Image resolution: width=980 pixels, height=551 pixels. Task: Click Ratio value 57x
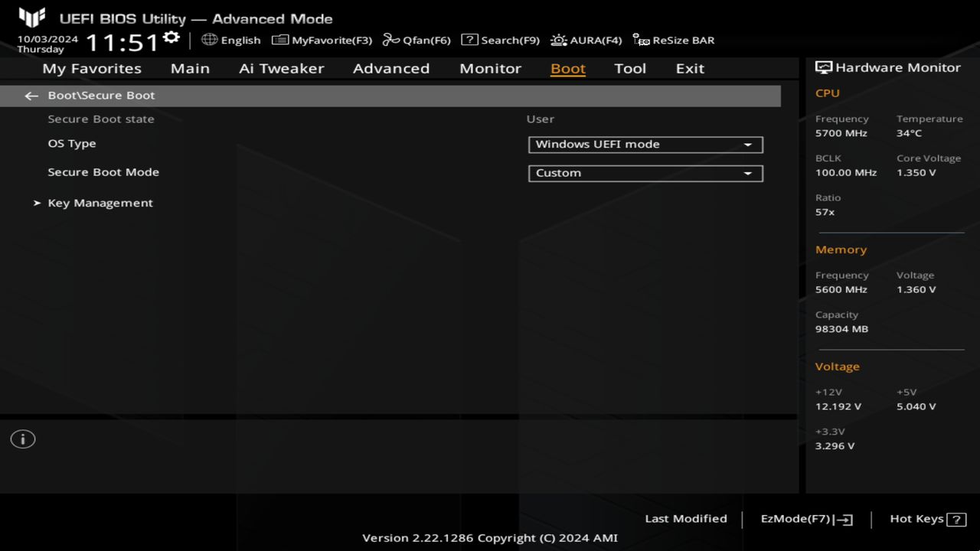(825, 212)
